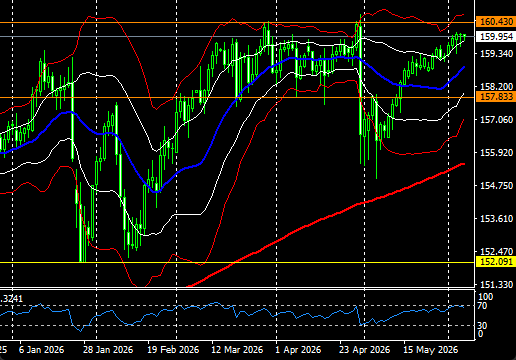Screen dimensions: 516x360
Task: Click the 159.340 price scale value
Action: click(496, 54)
